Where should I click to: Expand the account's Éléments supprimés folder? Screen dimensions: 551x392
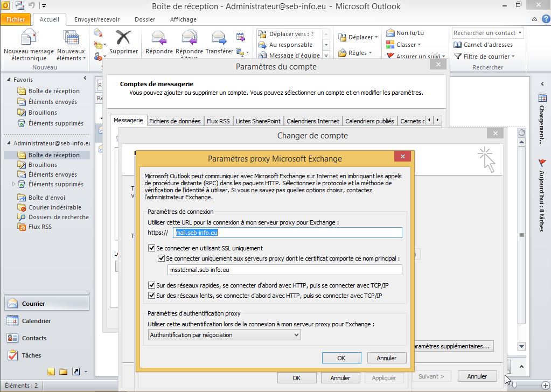[13, 184]
